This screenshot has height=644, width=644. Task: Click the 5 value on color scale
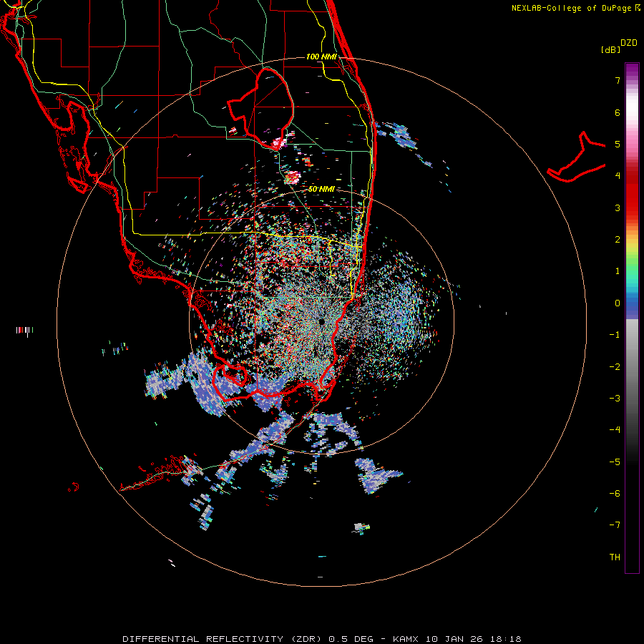coord(618,144)
